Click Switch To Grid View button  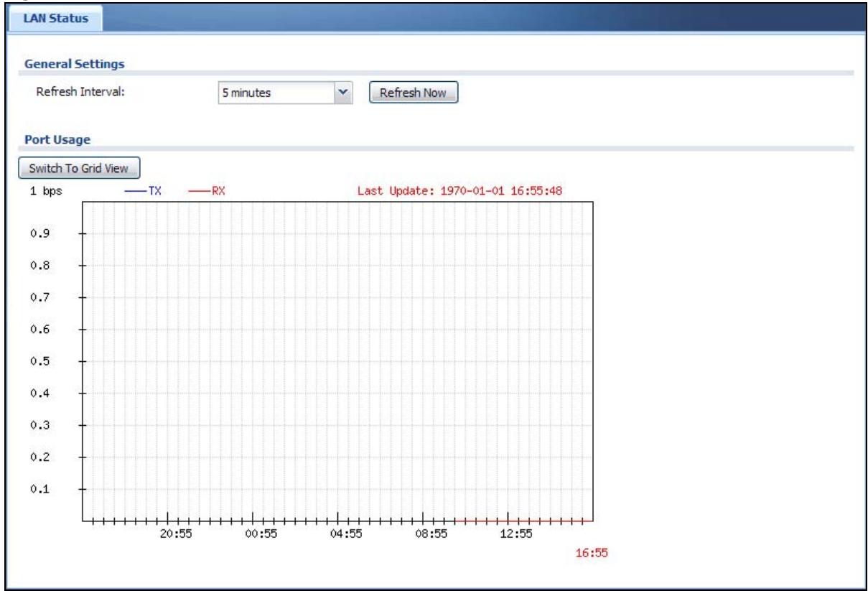(x=78, y=169)
